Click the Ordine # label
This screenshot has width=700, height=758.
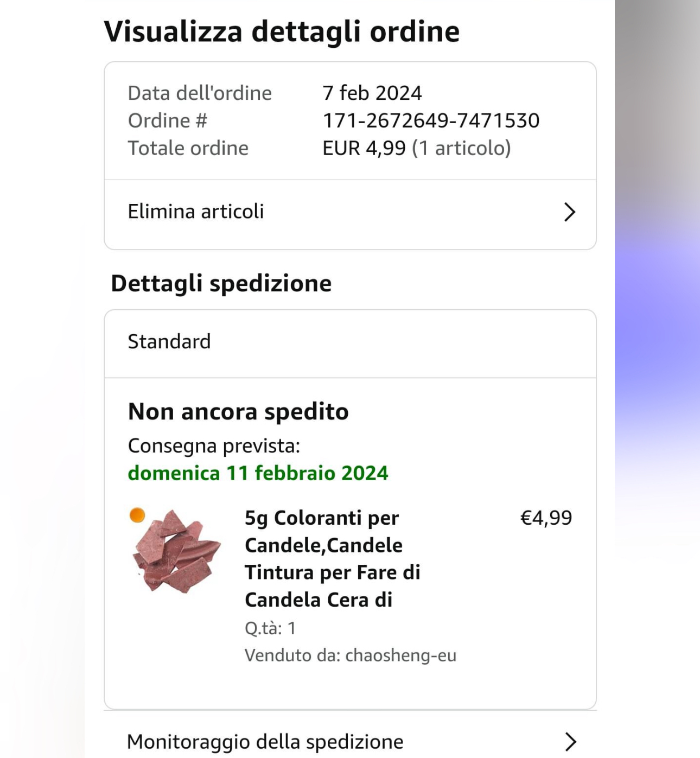[168, 120]
